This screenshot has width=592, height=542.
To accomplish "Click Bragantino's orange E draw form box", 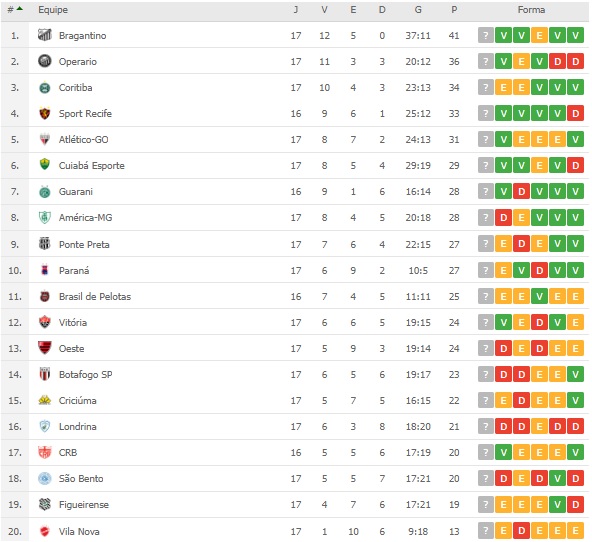I will [x=540, y=35].
